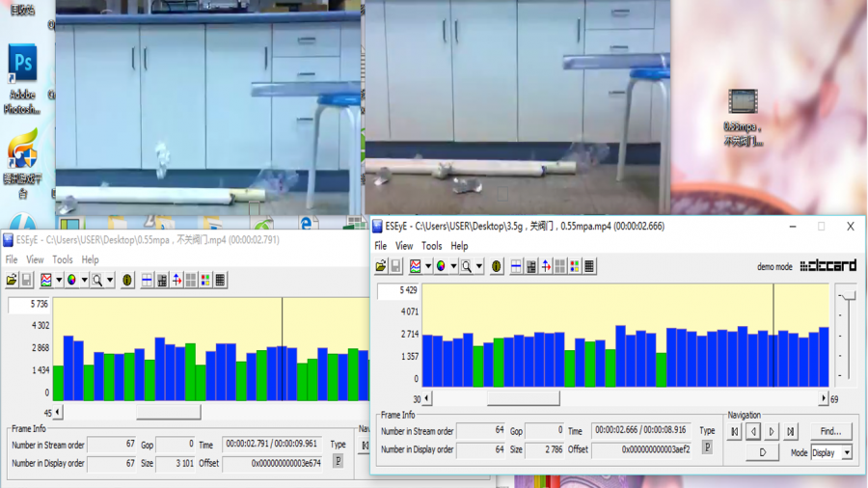
Task: Click the info icon in right ESEyE toolbar
Action: tap(497, 266)
